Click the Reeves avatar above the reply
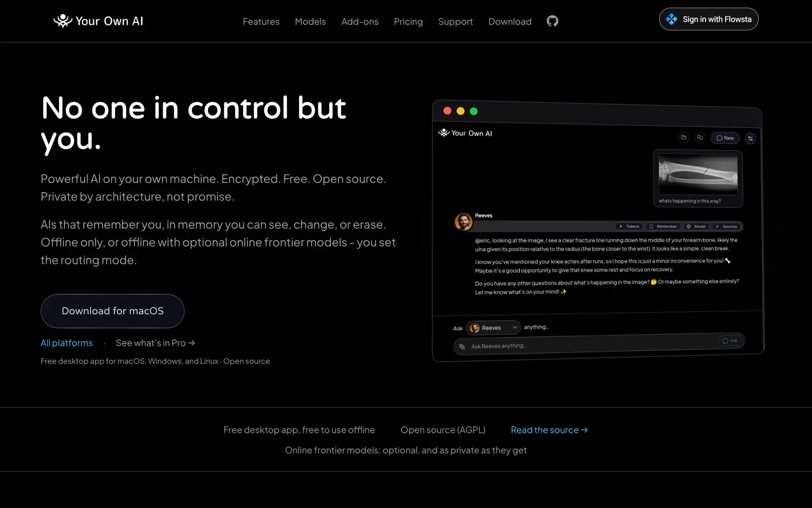Screen dimensions: 812x508 tap(463, 222)
